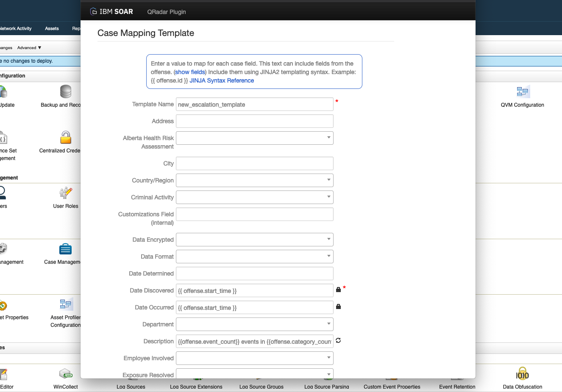Image resolution: width=562 pixels, height=392 pixels.
Task: Open the Data Obfuscation tool
Action: (522, 375)
